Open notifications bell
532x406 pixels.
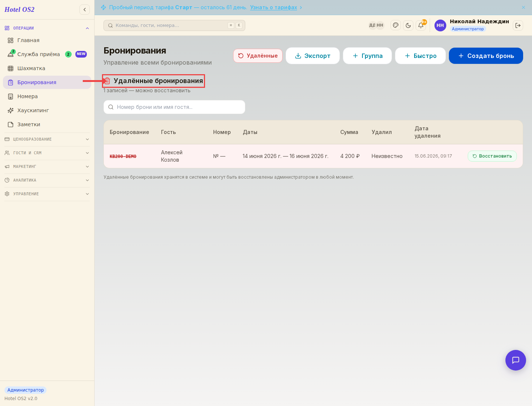click(421, 25)
